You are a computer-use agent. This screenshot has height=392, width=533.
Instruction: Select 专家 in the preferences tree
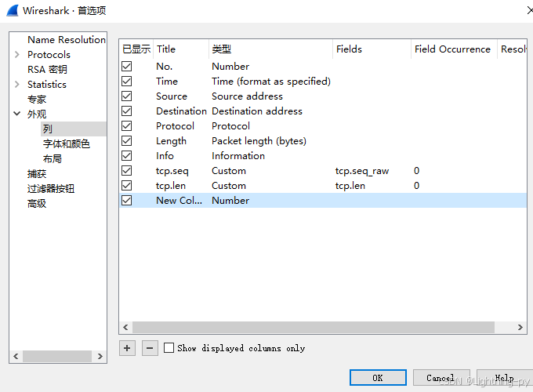pos(37,100)
